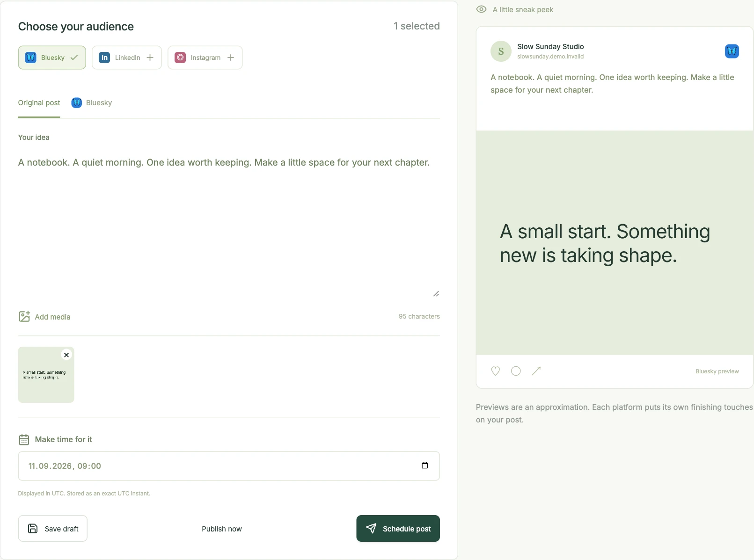Click the "Previews are an approximation" note
754x560 pixels.
(614, 414)
